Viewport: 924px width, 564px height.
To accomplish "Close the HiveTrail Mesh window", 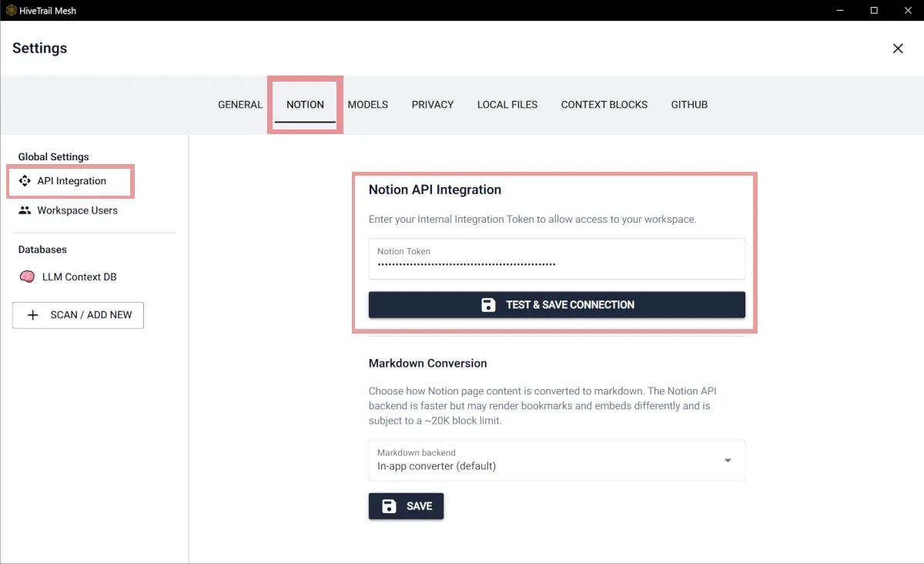I will click(909, 11).
